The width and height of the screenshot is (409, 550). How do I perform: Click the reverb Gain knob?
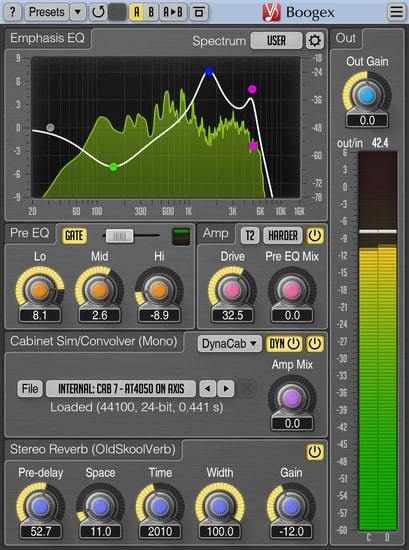(x=291, y=507)
